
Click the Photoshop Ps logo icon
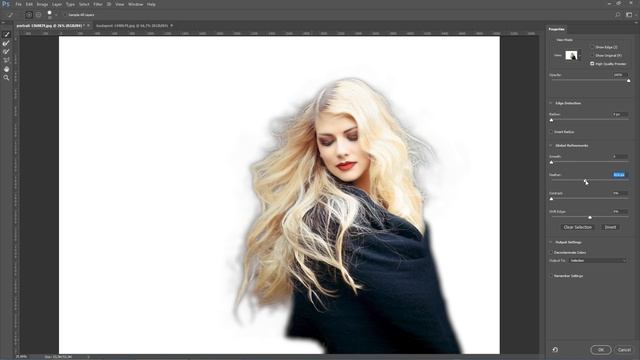(x=6, y=4)
